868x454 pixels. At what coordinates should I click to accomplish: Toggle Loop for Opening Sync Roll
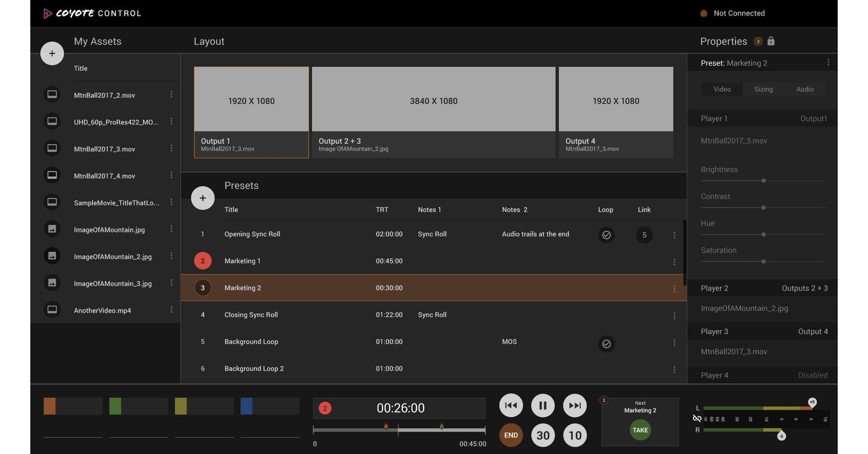606,235
